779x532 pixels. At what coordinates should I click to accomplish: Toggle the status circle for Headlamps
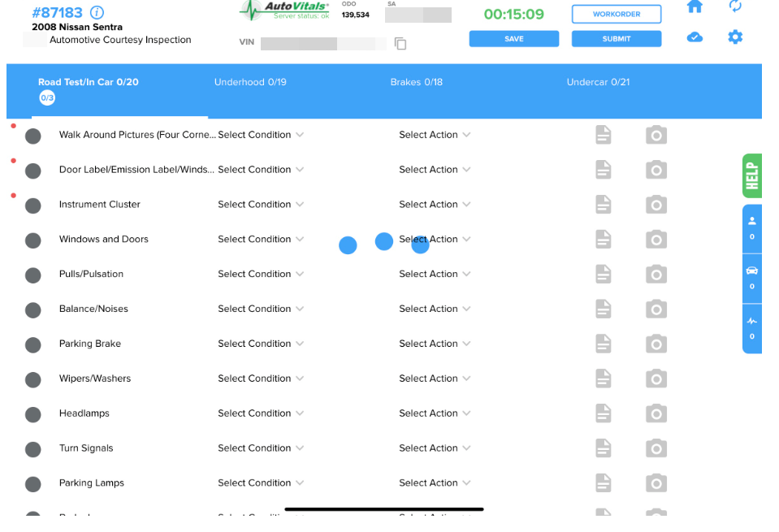tap(32, 414)
